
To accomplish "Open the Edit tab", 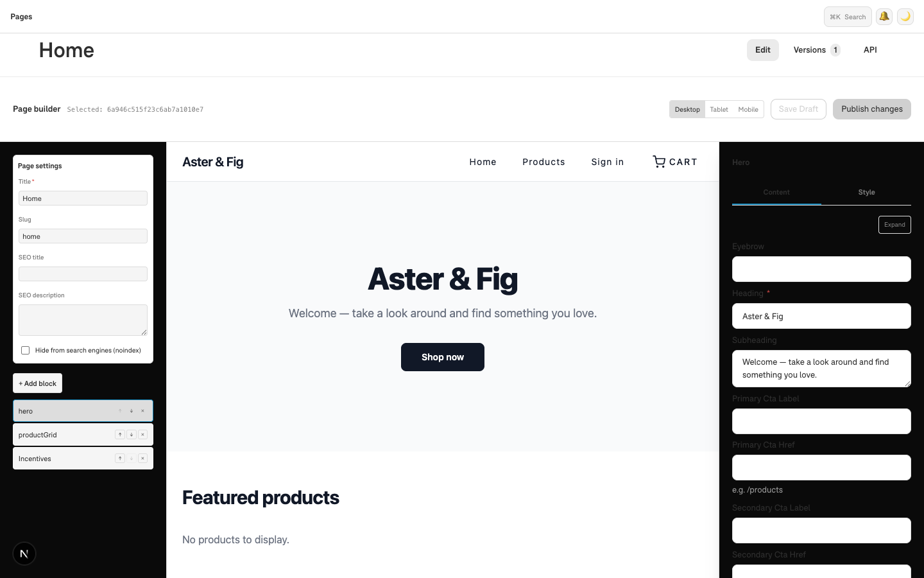I will [763, 50].
